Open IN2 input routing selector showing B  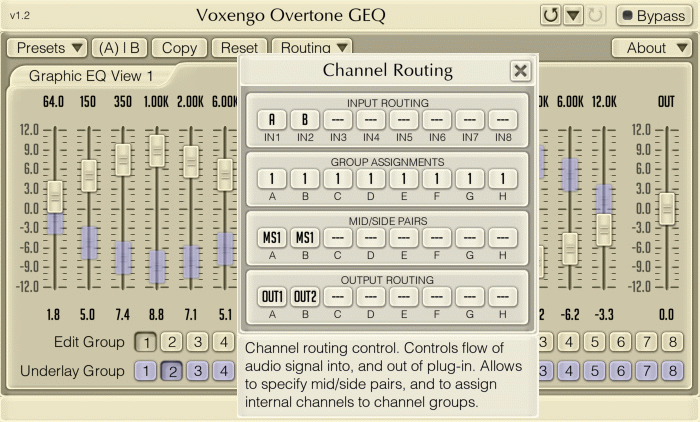[x=305, y=119]
